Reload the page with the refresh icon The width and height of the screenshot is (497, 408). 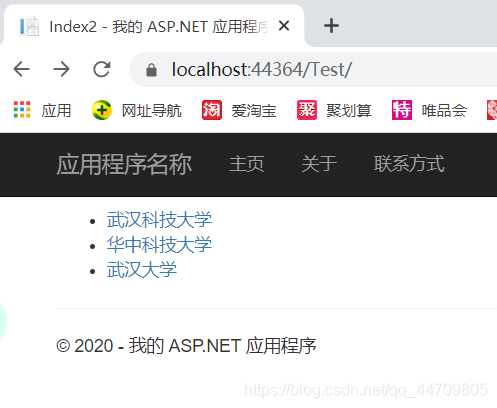[x=102, y=70]
